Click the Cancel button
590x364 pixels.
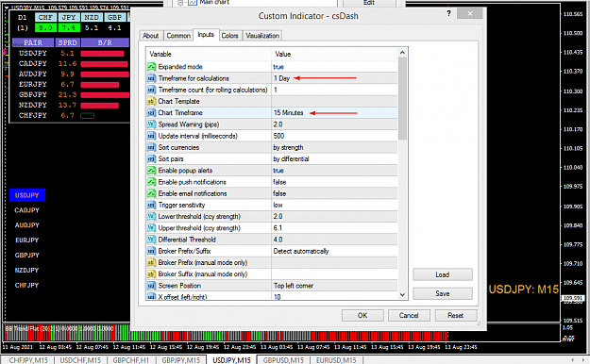tap(409, 316)
